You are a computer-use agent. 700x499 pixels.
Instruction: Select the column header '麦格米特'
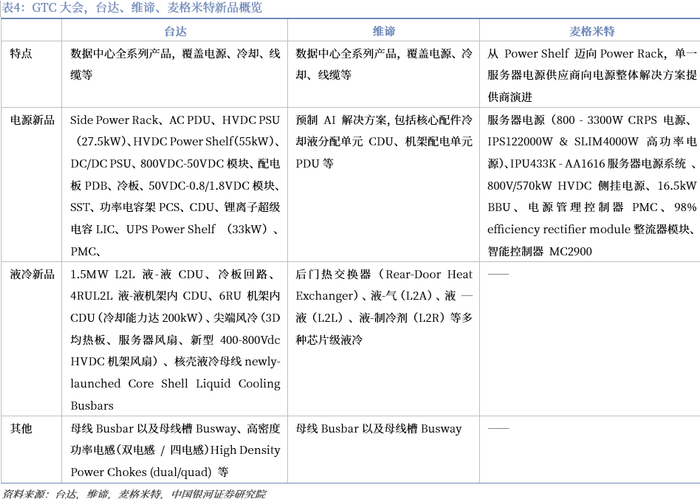(592, 31)
